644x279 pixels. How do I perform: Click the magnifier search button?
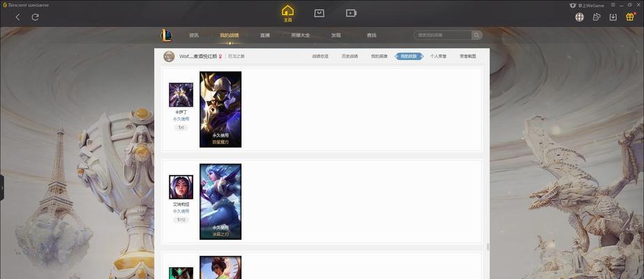pyautogui.click(x=477, y=36)
